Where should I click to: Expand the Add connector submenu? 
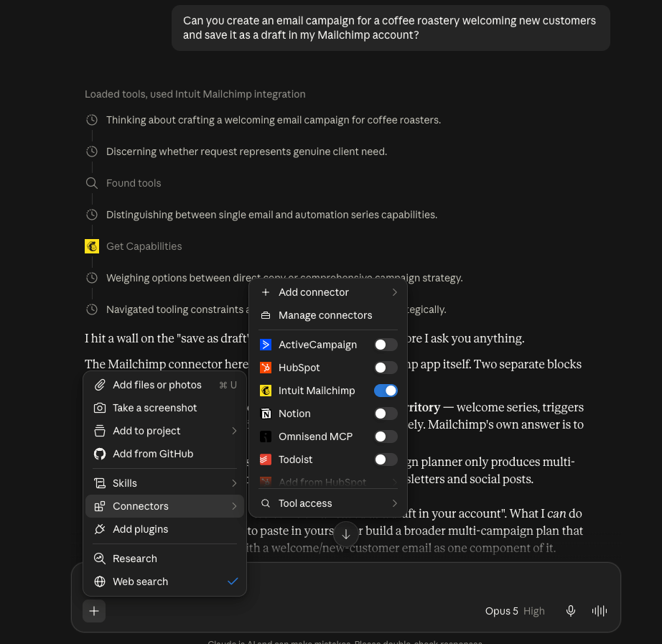coord(328,292)
